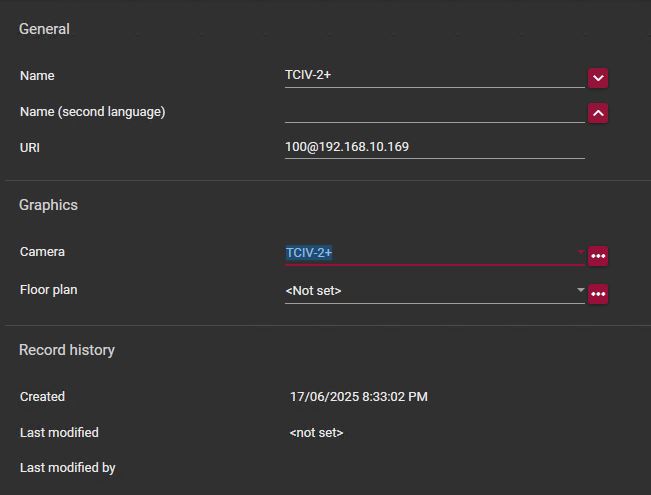This screenshot has height=495, width=651.
Task: Expand the Floor plan dropdown arrow
Action: point(580,291)
